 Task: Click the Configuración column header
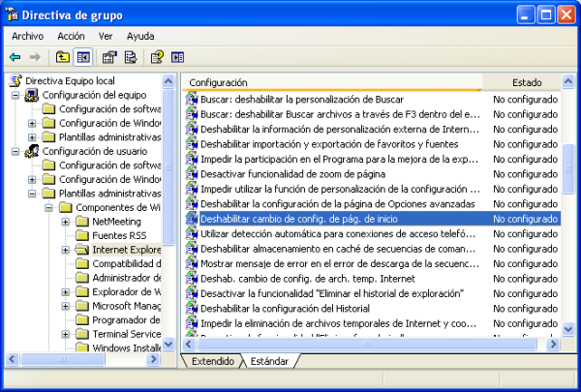329,82
